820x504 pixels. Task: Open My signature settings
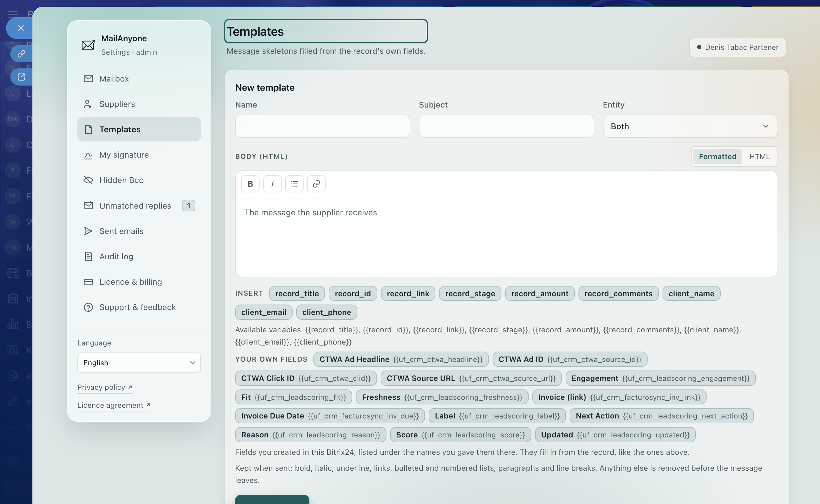tap(139, 155)
